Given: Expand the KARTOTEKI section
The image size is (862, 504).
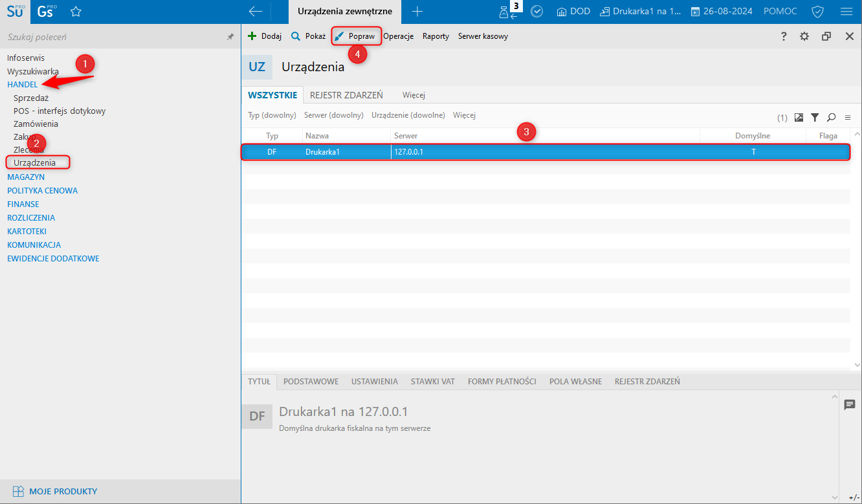Looking at the screenshot, I should (27, 231).
